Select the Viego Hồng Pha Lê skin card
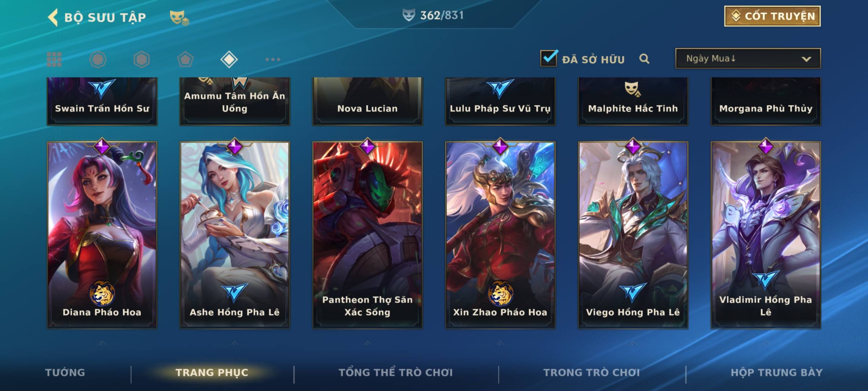The height and width of the screenshot is (391, 868). point(633,235)
